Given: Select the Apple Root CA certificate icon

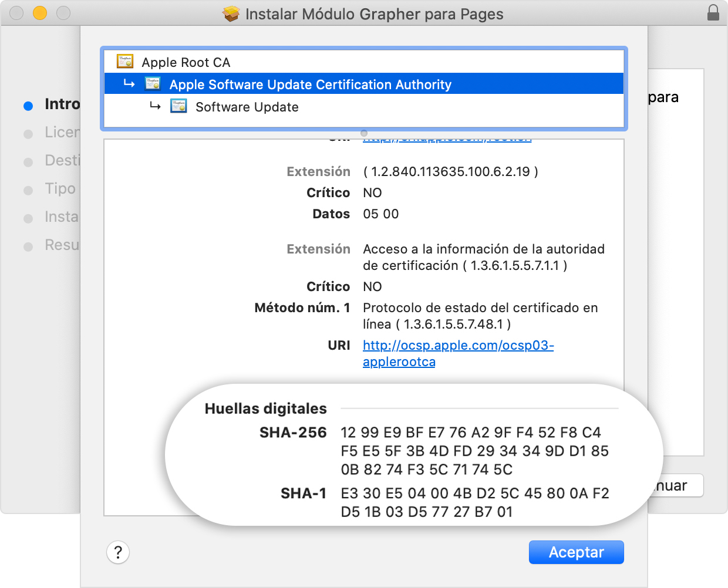Looking at the screenshot, I should [x=125, y=62].
